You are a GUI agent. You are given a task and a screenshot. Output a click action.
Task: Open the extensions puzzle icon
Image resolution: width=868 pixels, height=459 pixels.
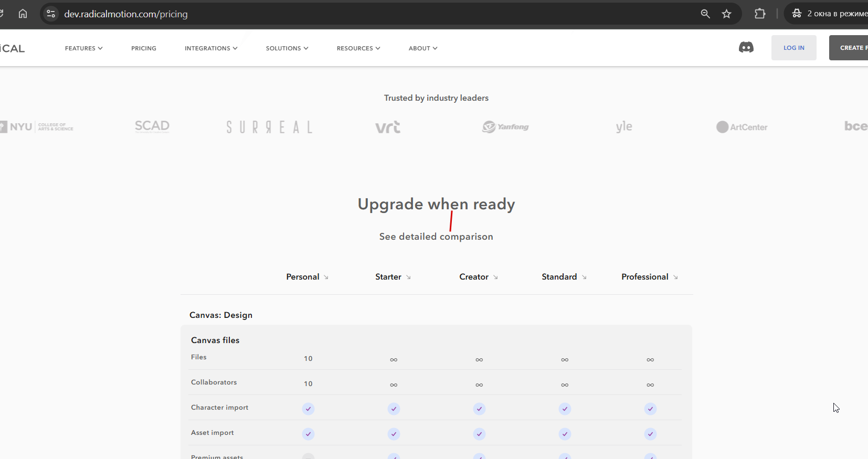click(759, 14)
